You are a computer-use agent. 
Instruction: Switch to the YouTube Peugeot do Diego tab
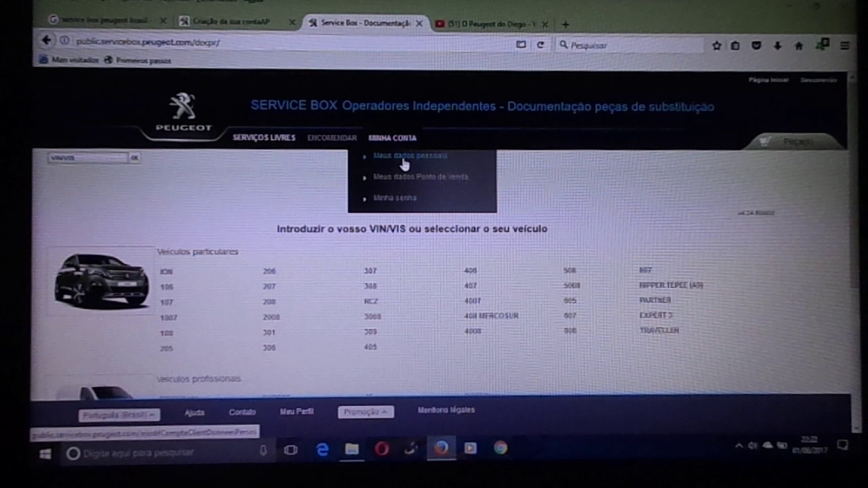pyautogui.click(x=494, y=24)
